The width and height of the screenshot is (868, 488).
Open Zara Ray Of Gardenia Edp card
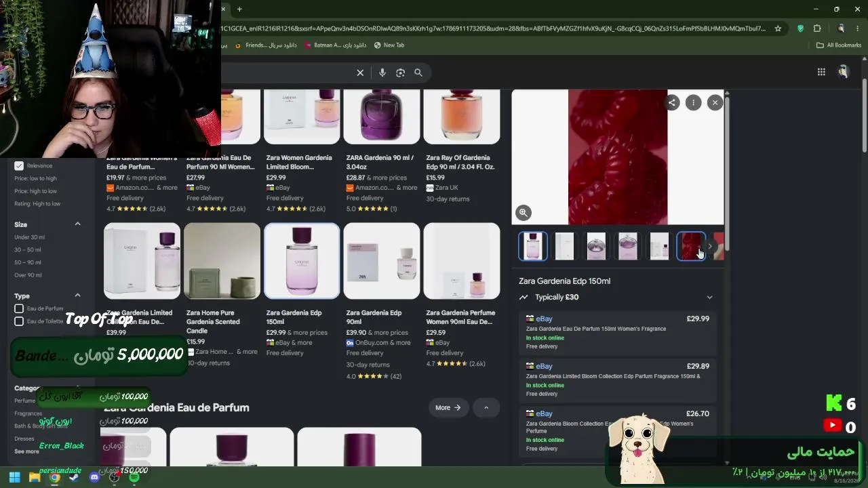(462, 146)
